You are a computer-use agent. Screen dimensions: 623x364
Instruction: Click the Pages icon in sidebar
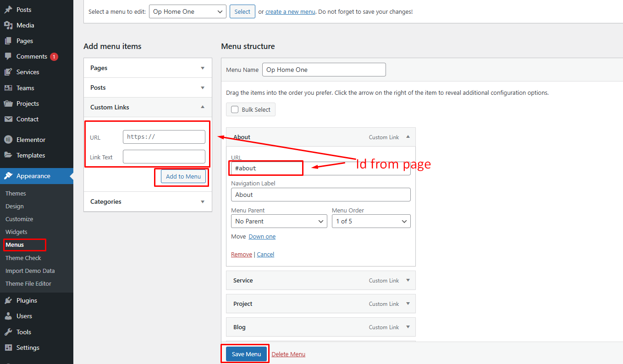[x=8, y=41]
